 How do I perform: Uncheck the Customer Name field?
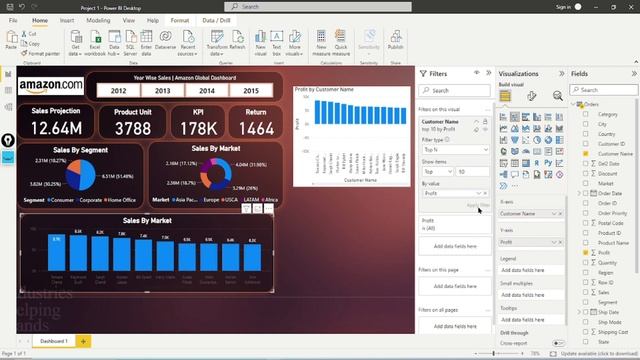click(586, 154)
